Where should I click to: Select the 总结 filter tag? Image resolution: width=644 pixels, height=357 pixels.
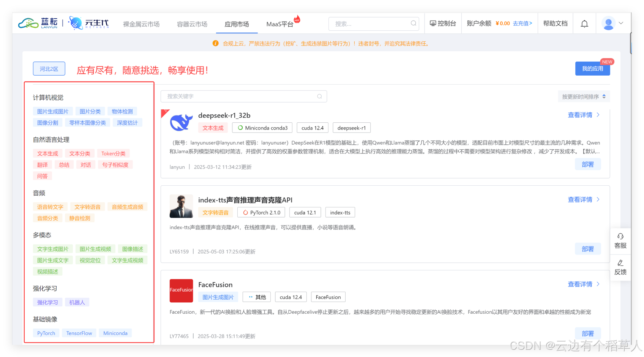(64, 165)
